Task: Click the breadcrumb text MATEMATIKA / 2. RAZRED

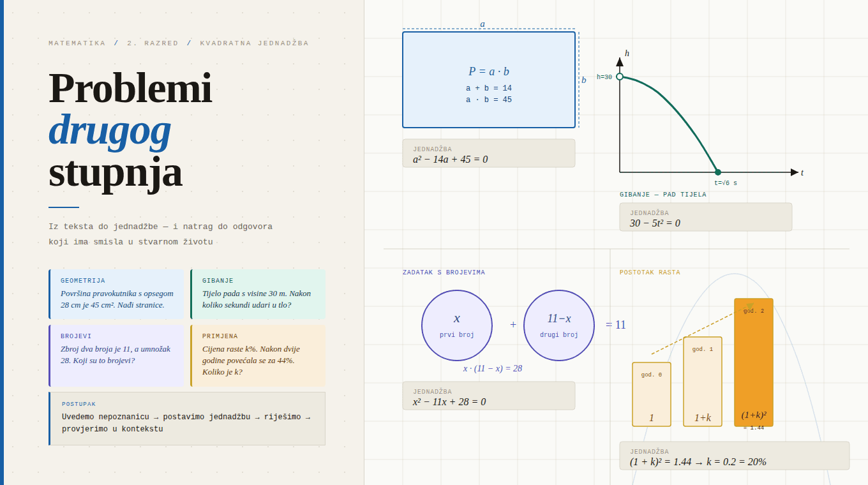Action: click(x=114, y=43)
